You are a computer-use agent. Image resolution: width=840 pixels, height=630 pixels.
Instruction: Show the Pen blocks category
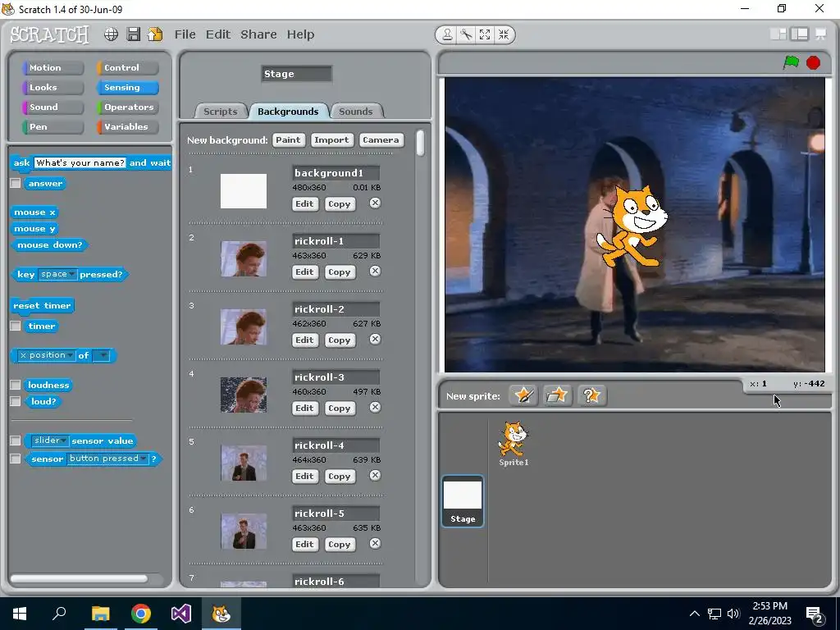pyautogui.click(x=52, y=127)
